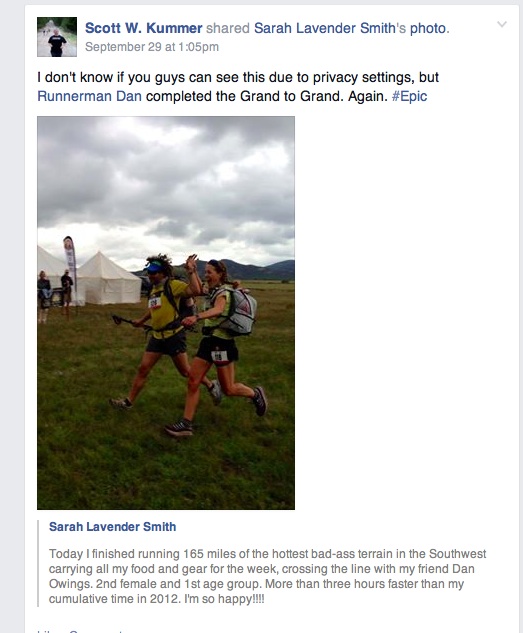Open Scott W. Kummer's profile link
The image size is (523, 633).
144,28
